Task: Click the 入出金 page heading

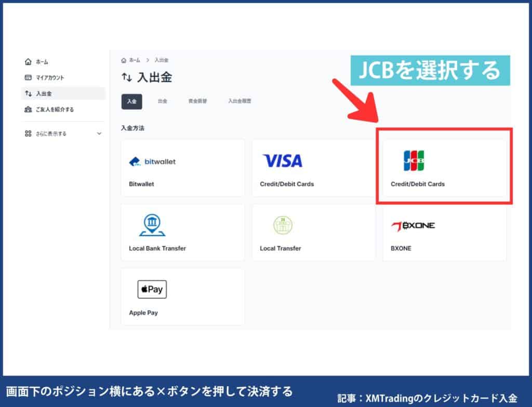Action: [155, 77]
